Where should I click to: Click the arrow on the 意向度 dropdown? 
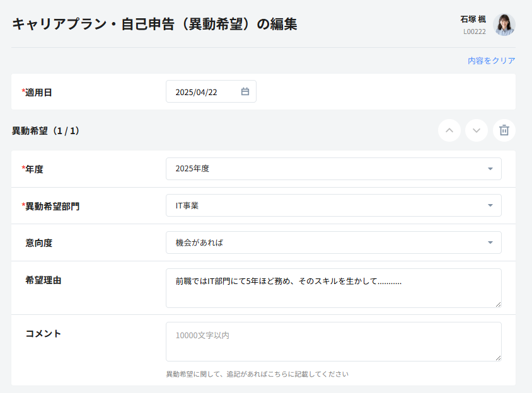pos(490,242)
